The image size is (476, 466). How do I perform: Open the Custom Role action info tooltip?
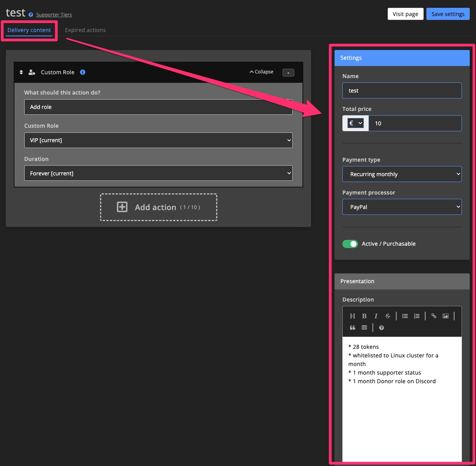pyautogui.click(x=82, y=72)
